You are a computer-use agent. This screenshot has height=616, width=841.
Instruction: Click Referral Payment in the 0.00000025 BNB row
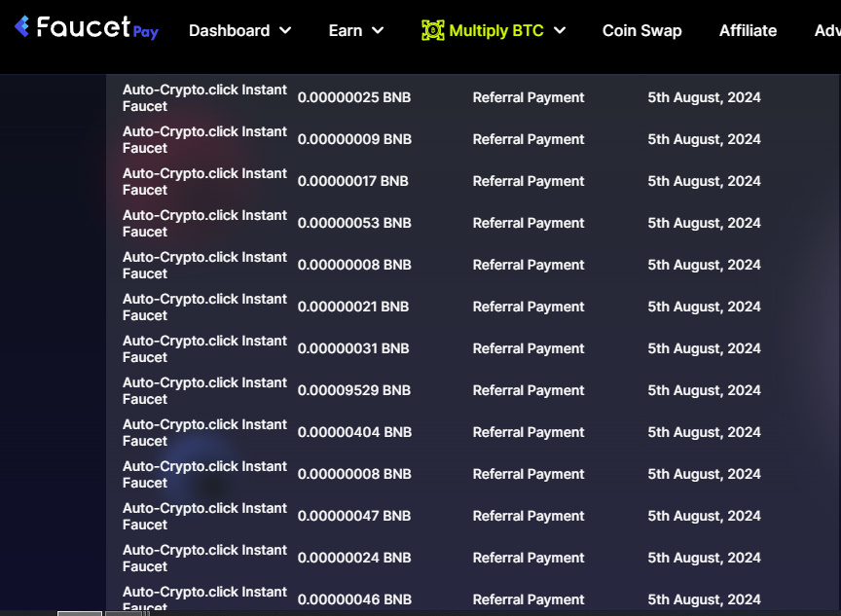(529, 97)
